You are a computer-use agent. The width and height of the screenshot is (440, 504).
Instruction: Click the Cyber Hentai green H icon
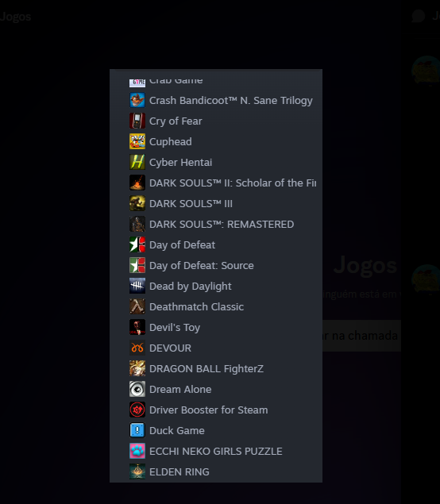pyautogui.click(x=137, y=162)
